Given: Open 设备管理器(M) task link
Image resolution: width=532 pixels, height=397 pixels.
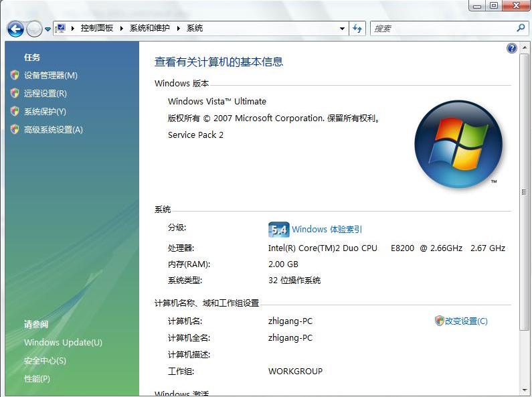Looking at the screenshot, I should pos(51,76).
